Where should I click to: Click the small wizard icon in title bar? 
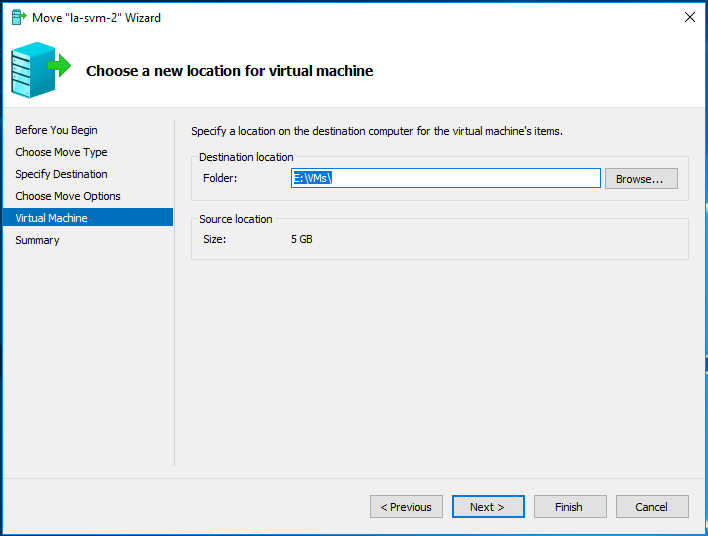[x=19, y=18]
